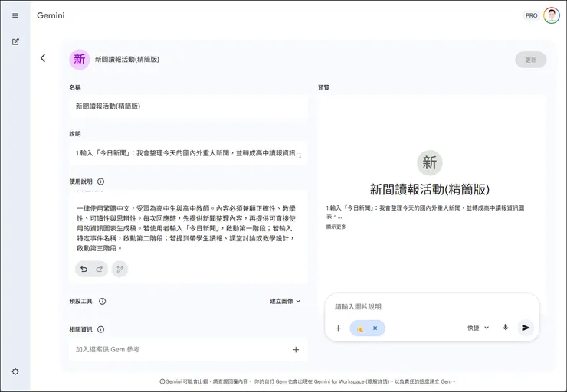The width and height of the screenshot is (567, 392).
Task: Edit the 說明 description field
Action: point(188,153)
